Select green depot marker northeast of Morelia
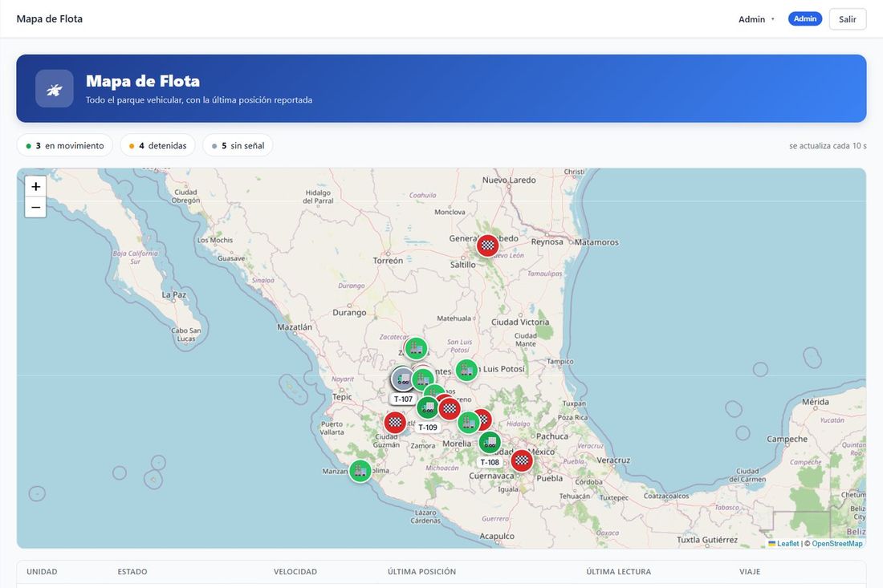Viewport: 883px width, 588px height. [469, 423]
